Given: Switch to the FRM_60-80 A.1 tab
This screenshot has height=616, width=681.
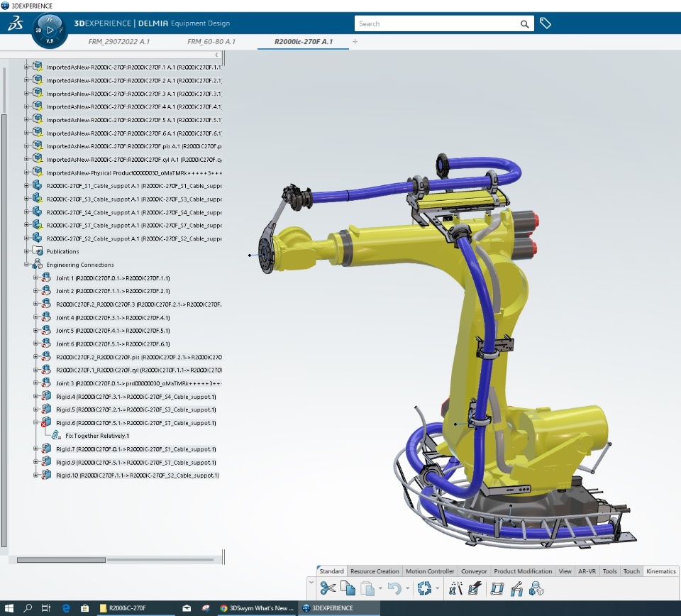Looking at the screenshot, I should click(x=211, y=42).
